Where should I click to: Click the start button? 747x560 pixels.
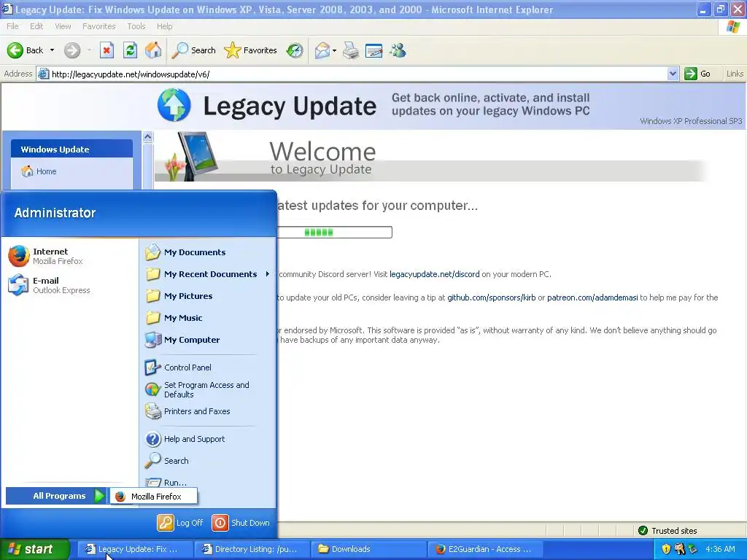pos(34,549)
